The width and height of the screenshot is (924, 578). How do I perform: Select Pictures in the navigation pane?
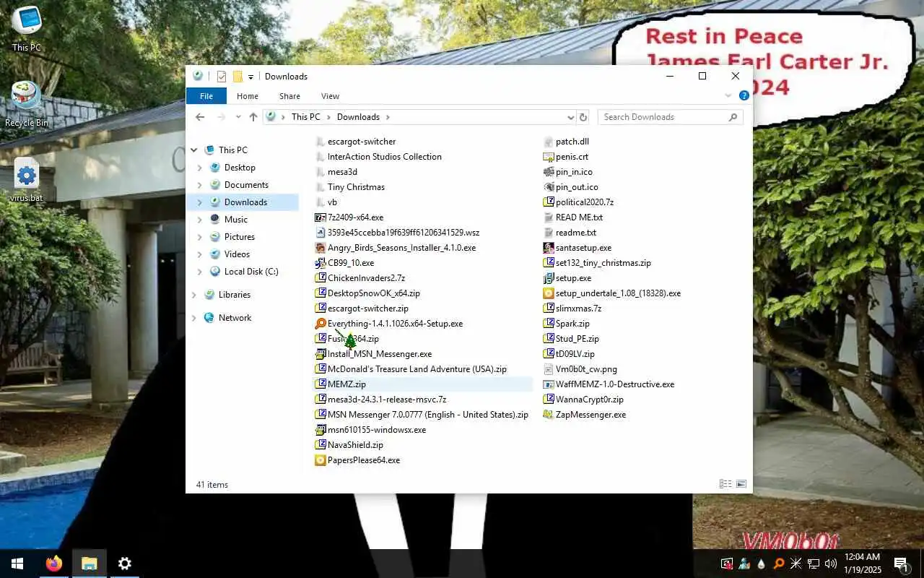coord(240,237)
